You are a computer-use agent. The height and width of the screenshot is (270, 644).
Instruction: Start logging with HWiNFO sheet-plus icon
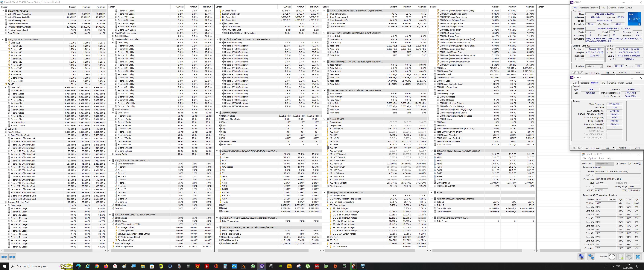tap(620, 257)
